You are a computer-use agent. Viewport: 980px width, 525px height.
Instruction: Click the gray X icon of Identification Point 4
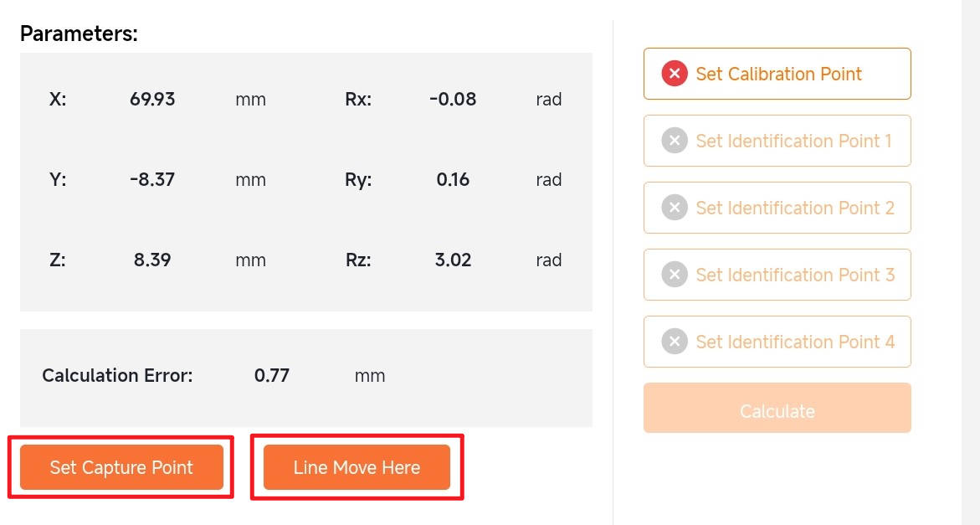pyautogui.click(x=675, y=342)
